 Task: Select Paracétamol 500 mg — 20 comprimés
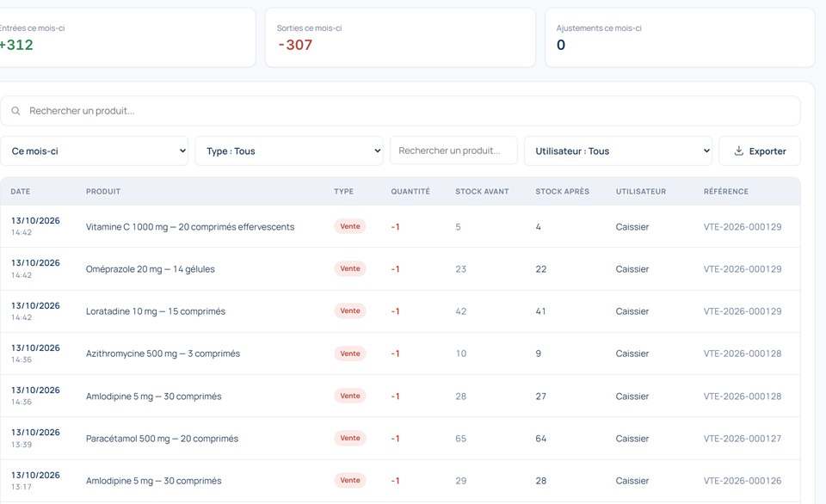tap(162, 438)
